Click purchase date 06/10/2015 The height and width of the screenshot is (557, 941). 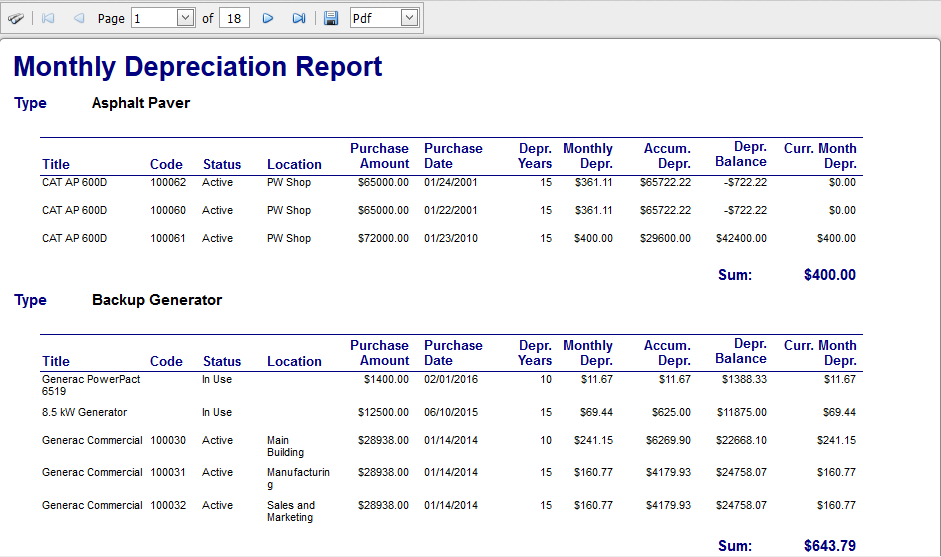point(451,413)
